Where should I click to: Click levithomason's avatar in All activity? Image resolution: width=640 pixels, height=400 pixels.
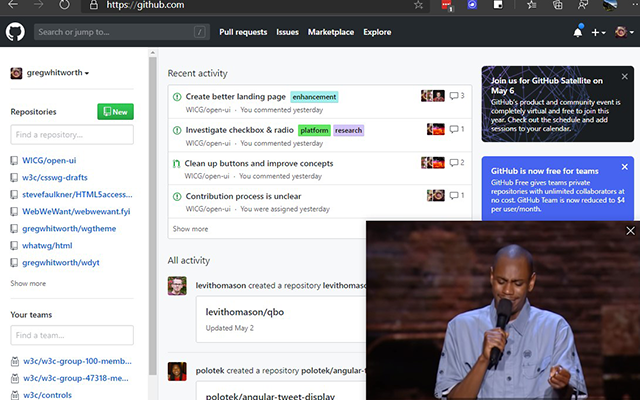177,286
